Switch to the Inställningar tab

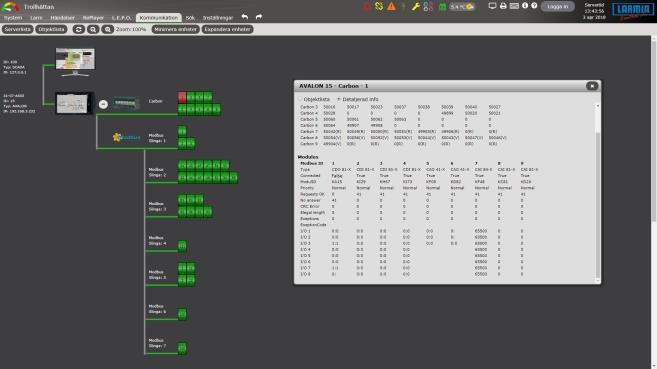click(218, 18)
